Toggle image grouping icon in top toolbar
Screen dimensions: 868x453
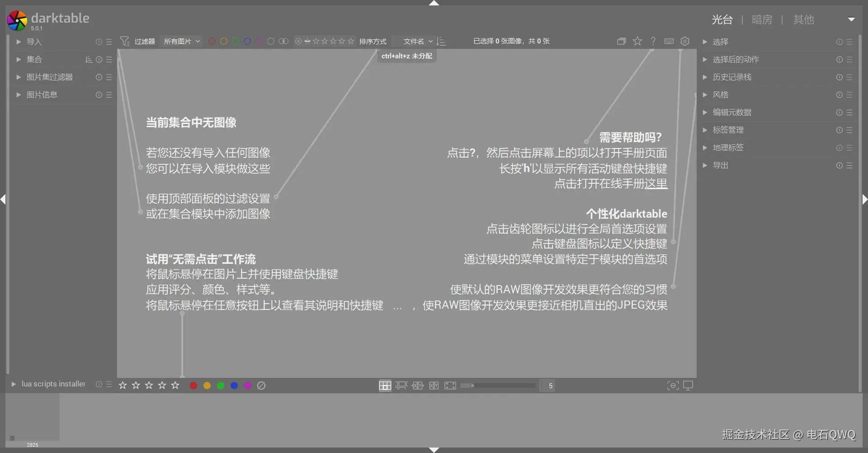click(622, 41)
